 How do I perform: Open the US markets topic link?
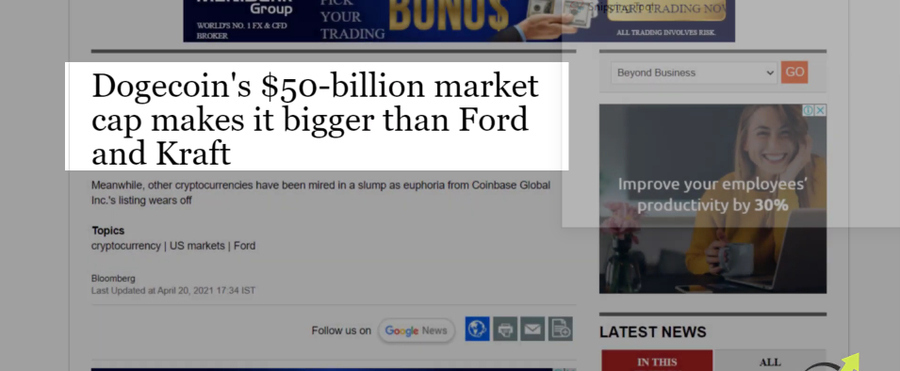(197, 246)
